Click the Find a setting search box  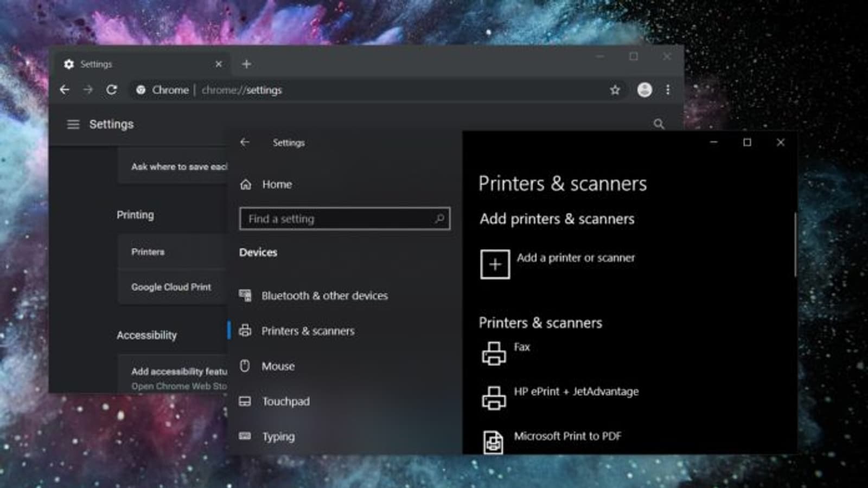344,219
